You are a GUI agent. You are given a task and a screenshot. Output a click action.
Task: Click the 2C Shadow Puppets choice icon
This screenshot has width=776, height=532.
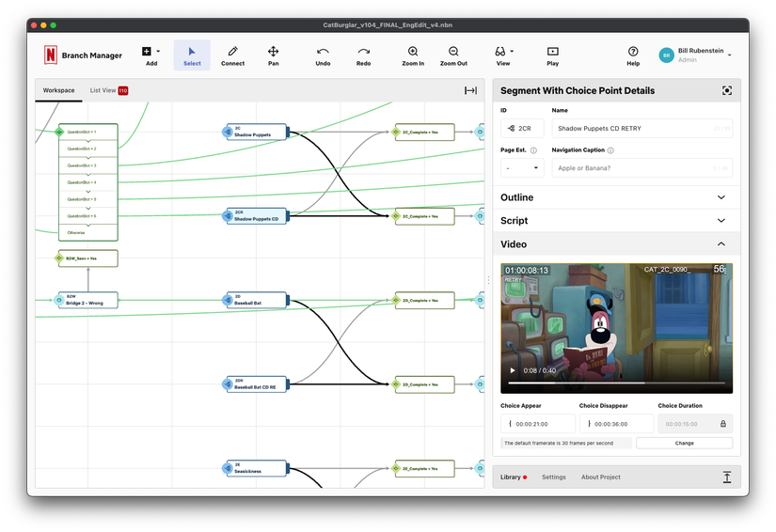(228, 132)
